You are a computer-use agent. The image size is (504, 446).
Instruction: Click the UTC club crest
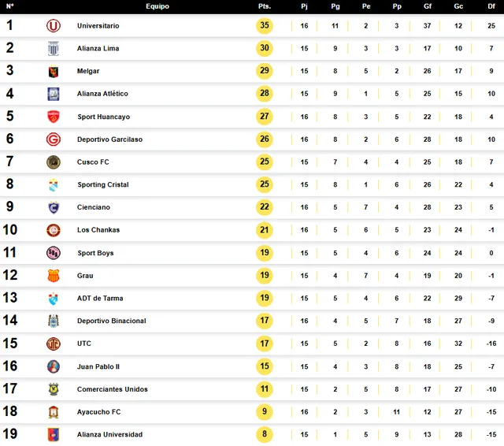[x=54, y=344]
